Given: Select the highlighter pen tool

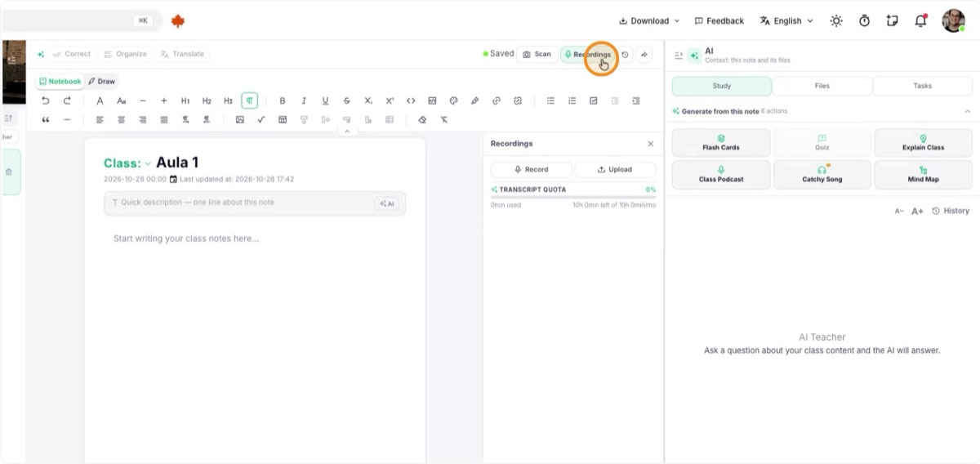Looking at the screenshot, I should pyautogui.click(x=474, y=100).
